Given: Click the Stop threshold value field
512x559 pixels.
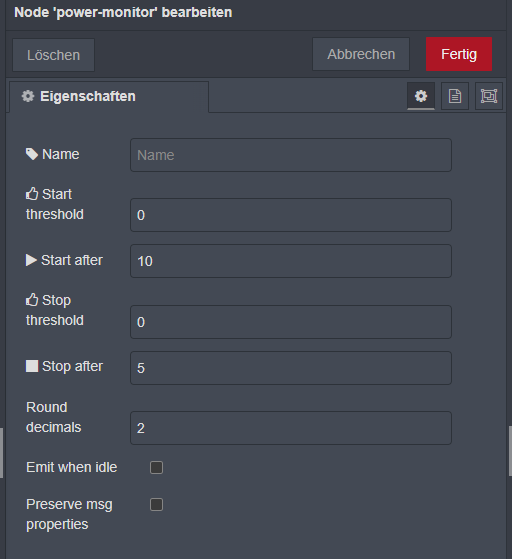Looking at the screenshot, I should (x=291, y=322).
